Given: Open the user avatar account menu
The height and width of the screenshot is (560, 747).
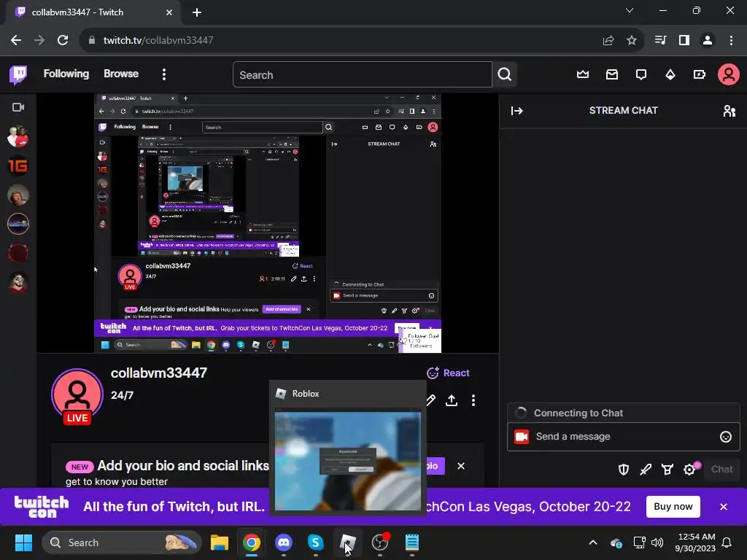Looking at the screenshot, I should pyautogui.click(x=729, y=74).
